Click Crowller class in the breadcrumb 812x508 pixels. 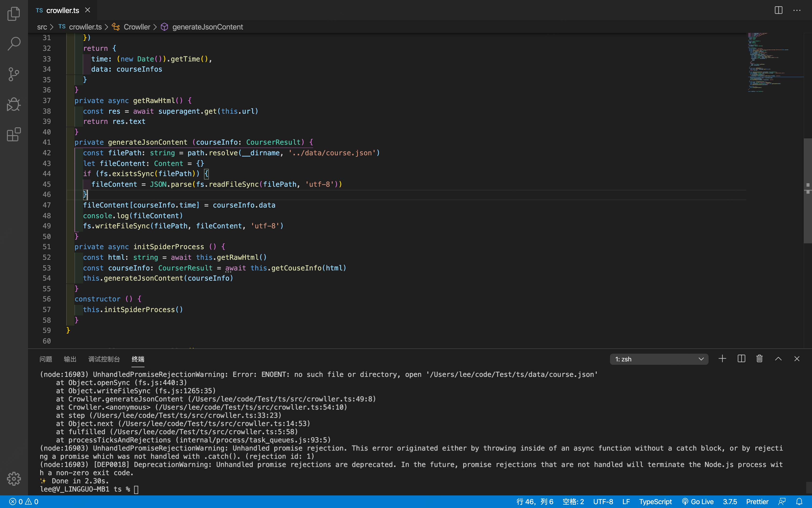137,27
